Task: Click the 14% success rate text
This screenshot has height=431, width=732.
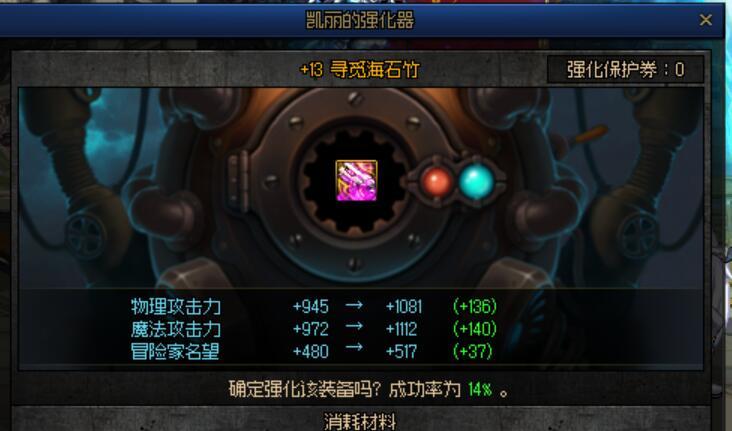Action: tap(480, 389)
